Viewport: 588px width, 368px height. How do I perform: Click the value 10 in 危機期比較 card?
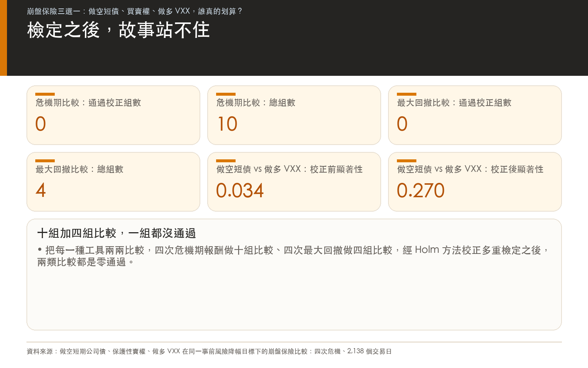(227, 124)
